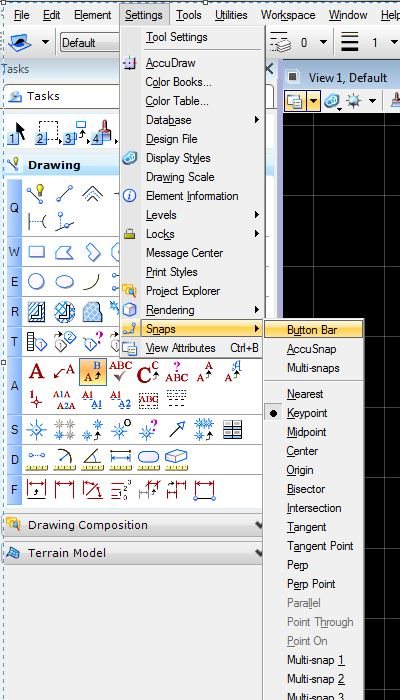Select the highlighted Edit Text tool
This screenshot has width=400, height=700.
(x=93, y=372)
